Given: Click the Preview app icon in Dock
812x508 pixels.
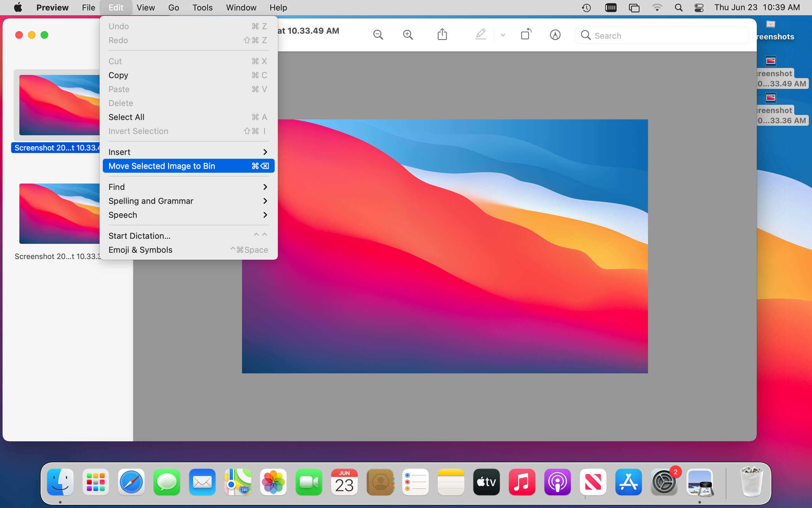Looking at the screenshot, I should [x=700, y=482].
